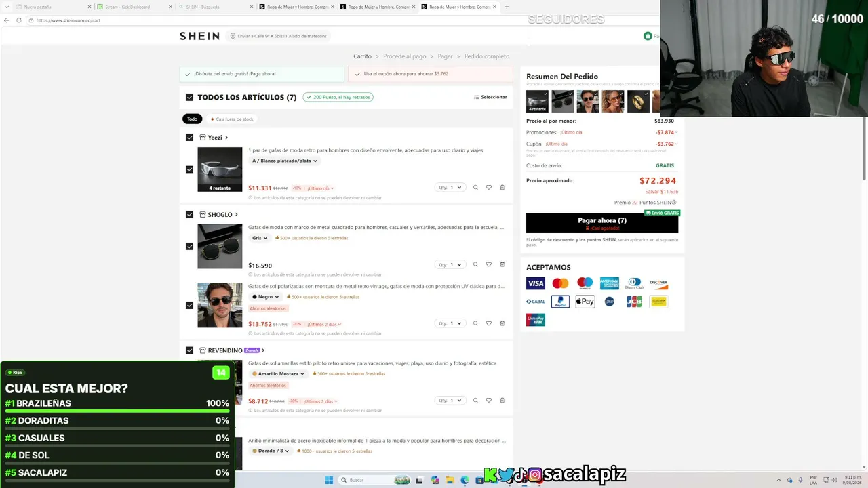Select PayPal payment logo

coord(560,302)
